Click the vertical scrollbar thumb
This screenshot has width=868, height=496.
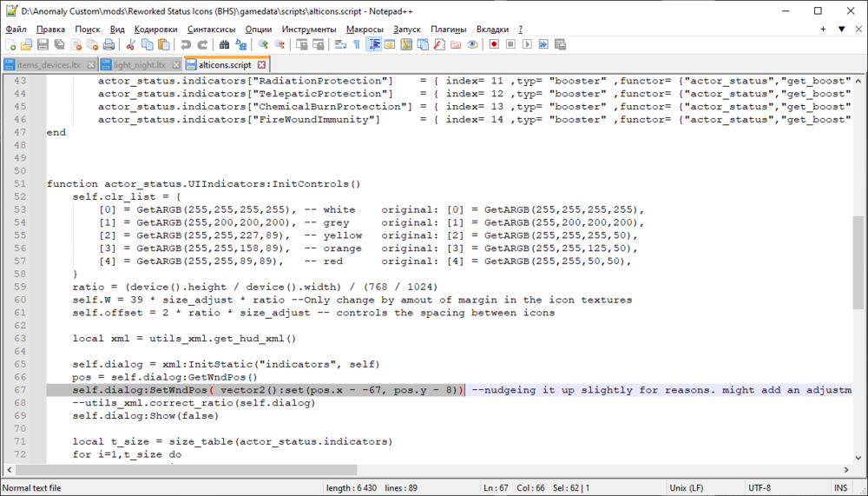pyautogui.click(x=859, y=261)
